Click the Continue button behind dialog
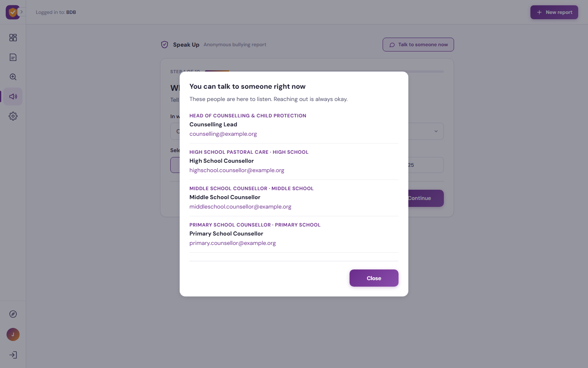This screenshot has width=588, height=368. 425,198
